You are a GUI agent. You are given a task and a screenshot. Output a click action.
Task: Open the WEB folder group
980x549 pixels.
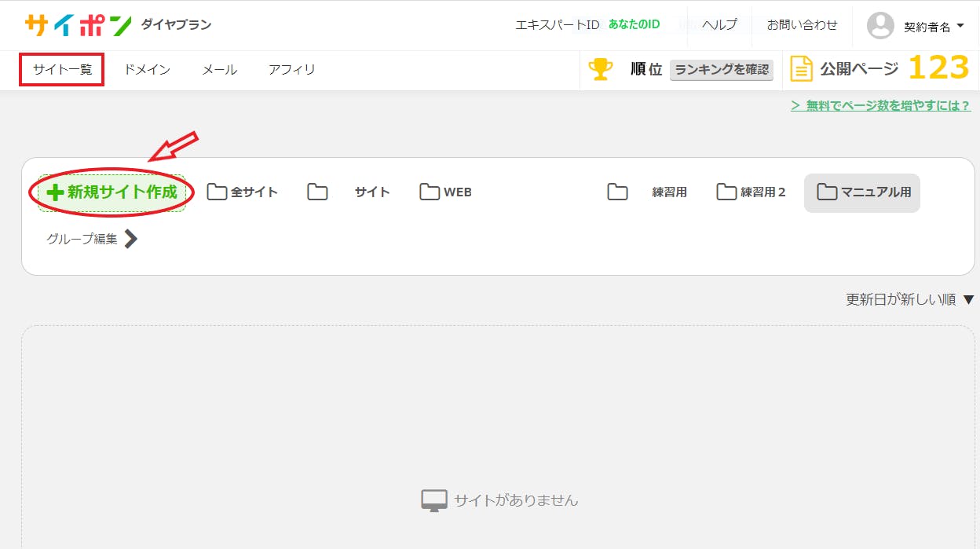pos(445,192)
